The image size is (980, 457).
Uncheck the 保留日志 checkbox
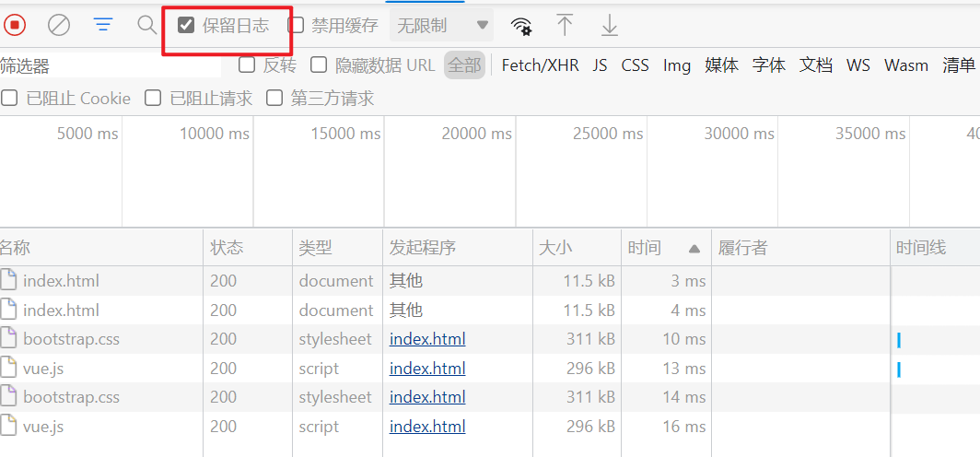[187, 25]
